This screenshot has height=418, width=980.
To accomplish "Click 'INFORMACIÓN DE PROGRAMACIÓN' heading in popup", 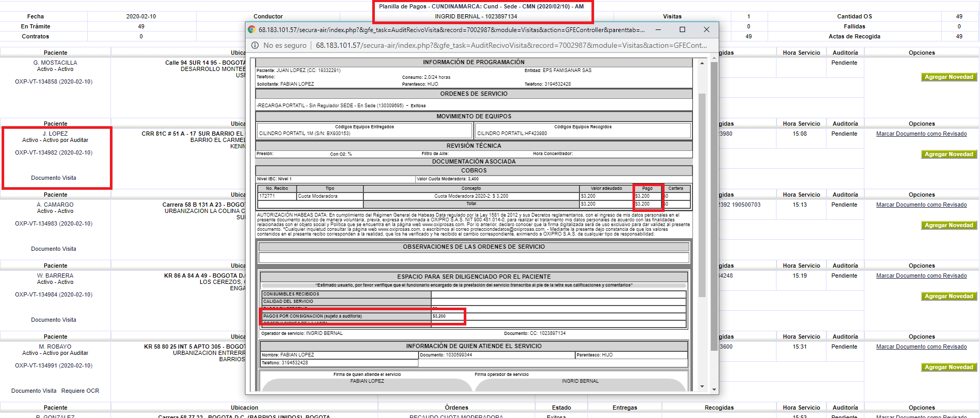I will click(474, 62).
